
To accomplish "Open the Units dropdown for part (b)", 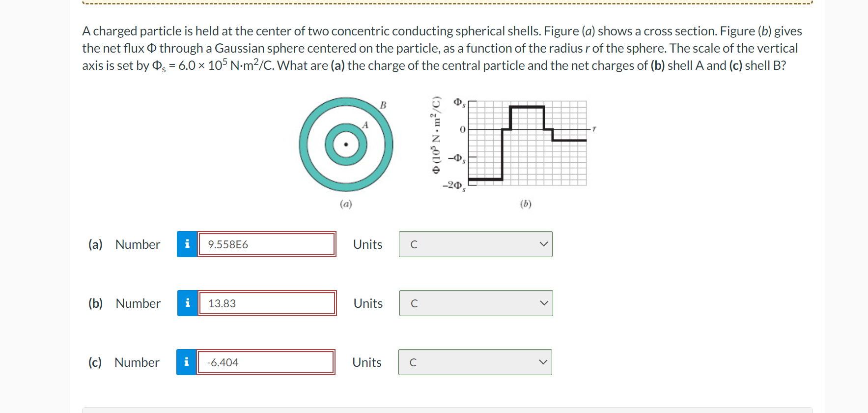I will coord(475,303).
